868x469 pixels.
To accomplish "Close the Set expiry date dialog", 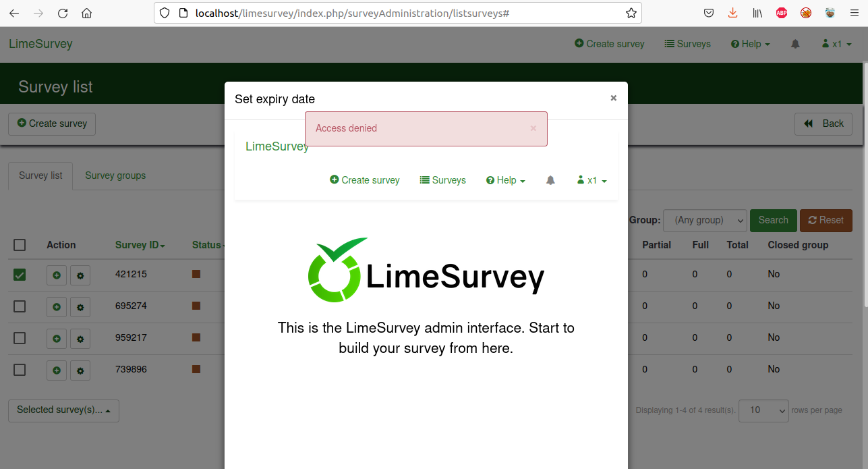I will pos(614,98).
